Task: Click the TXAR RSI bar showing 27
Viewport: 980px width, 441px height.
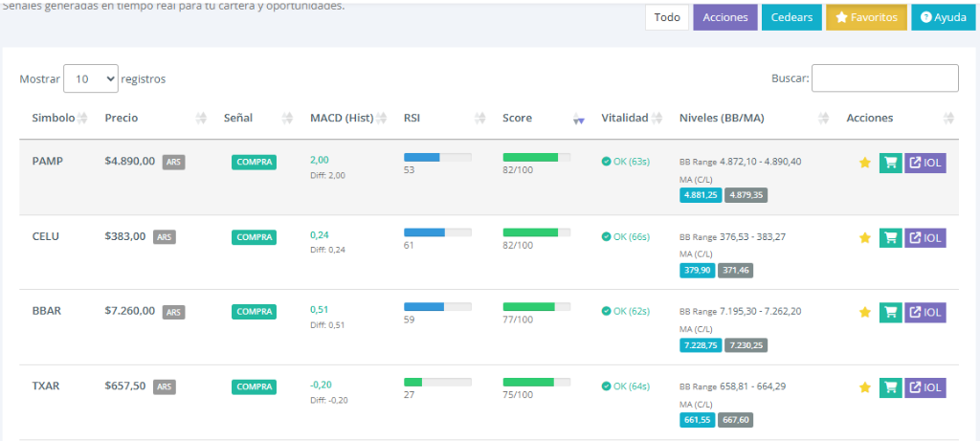Action: click(x=437, y=383)
